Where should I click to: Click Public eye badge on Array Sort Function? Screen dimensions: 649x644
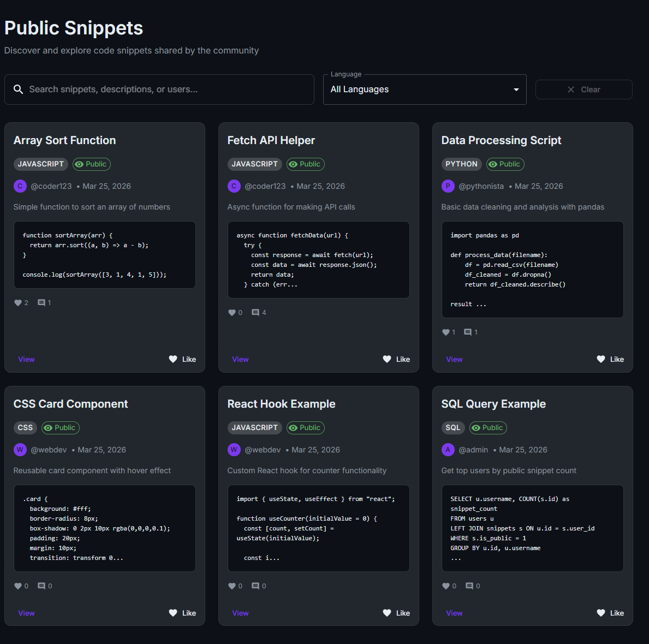point(92,164)
